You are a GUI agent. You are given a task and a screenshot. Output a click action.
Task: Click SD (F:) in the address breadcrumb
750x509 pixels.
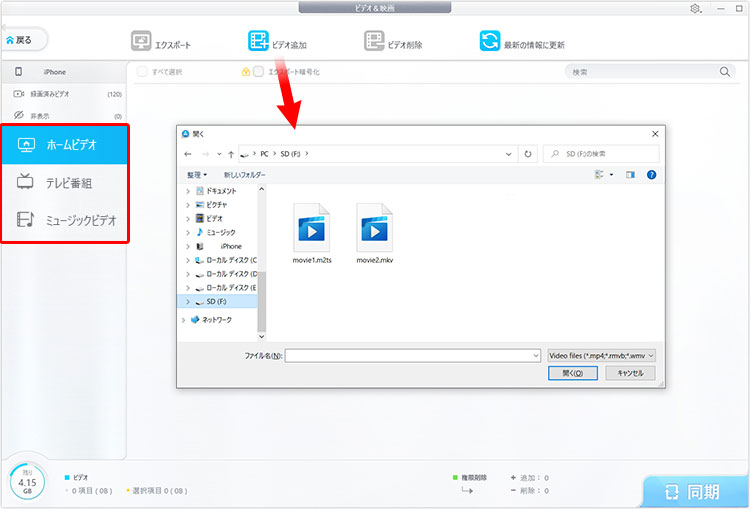coord(290,154)
